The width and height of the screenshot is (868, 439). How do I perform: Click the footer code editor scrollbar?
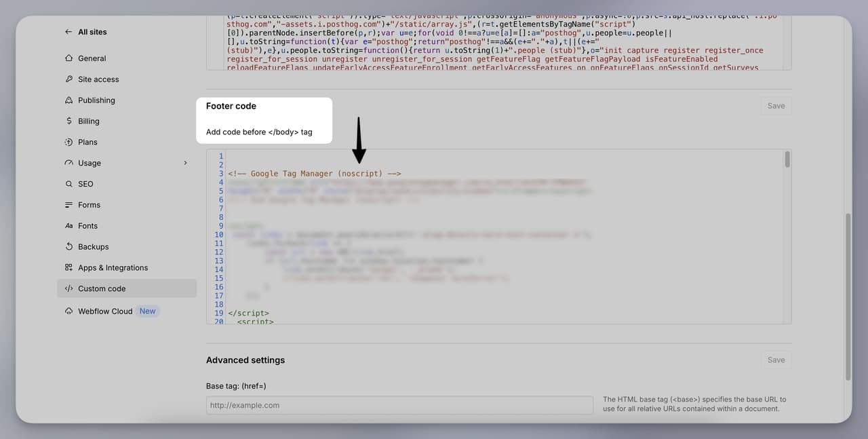click(787, 159)
